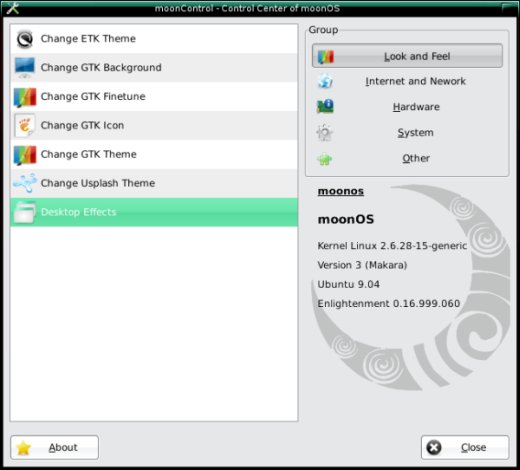Click the GNOME foot icon for GTK Icon
This screenshot has width=520, height=470.
(x=25, y=126)
